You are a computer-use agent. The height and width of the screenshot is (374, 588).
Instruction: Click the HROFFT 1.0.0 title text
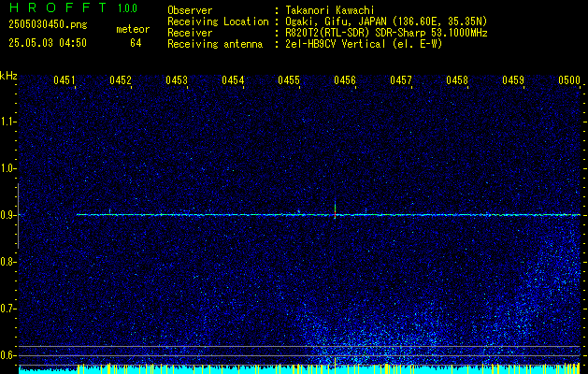coord(73,7)
